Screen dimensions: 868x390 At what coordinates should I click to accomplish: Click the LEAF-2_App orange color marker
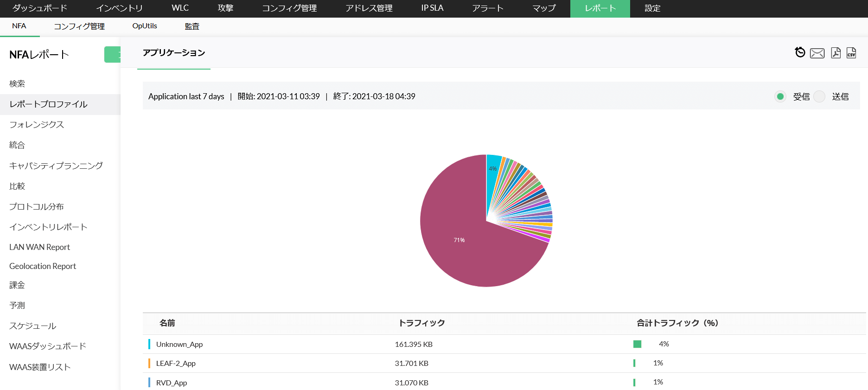[x=149, y=363]
